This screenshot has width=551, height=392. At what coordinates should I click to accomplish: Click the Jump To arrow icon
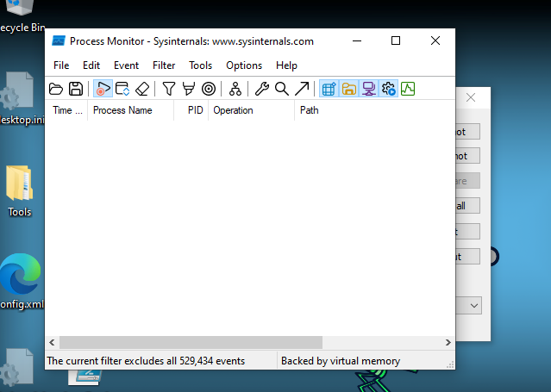click(302, 89)
